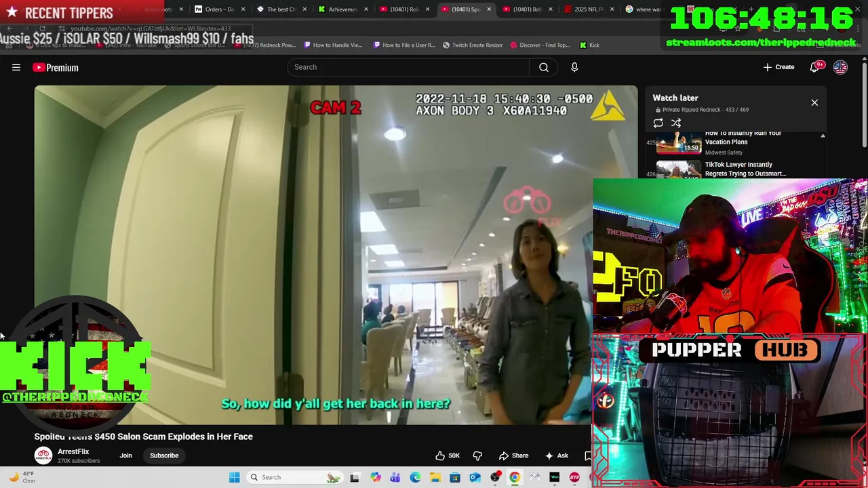
Task: Click the Join channel button
Action: 126,455
